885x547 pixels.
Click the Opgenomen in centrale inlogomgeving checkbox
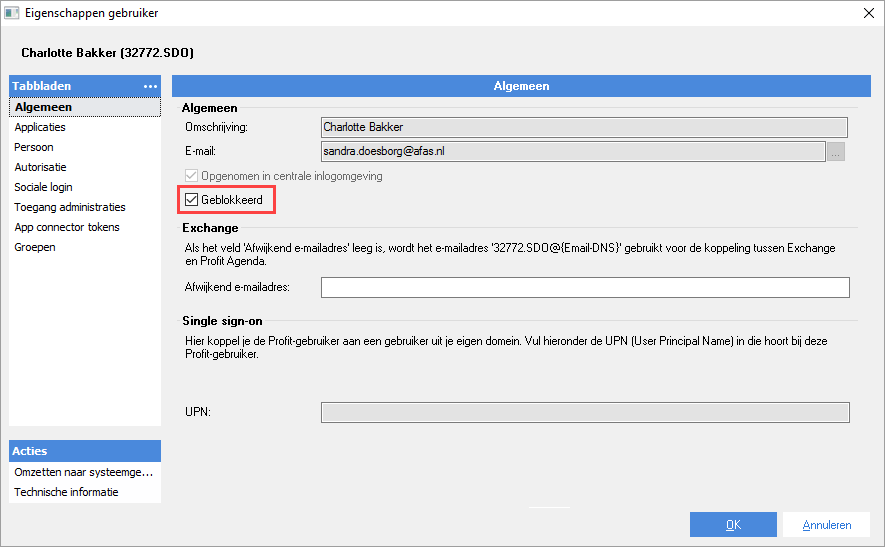click(193, 176)
